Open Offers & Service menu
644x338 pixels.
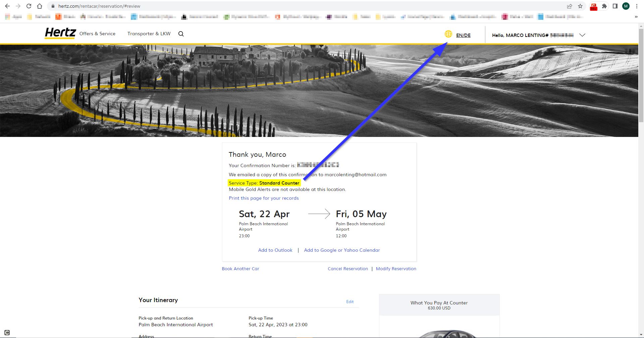(x=97, y=34)
